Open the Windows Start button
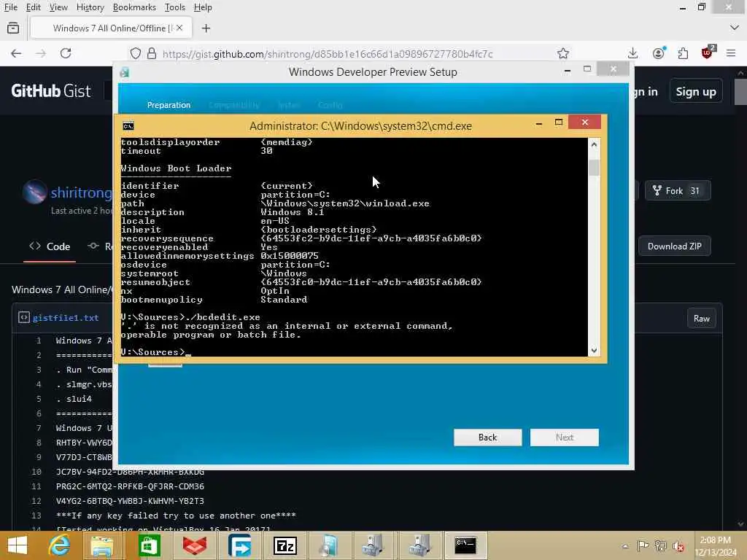Viewport: 747px width, 560px height. (x=18, y=545)
